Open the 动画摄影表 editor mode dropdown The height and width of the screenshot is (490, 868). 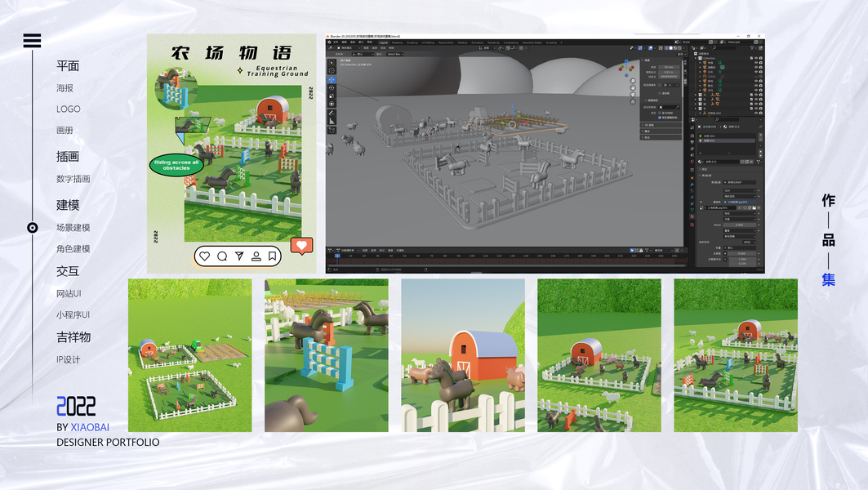[348, 250]
